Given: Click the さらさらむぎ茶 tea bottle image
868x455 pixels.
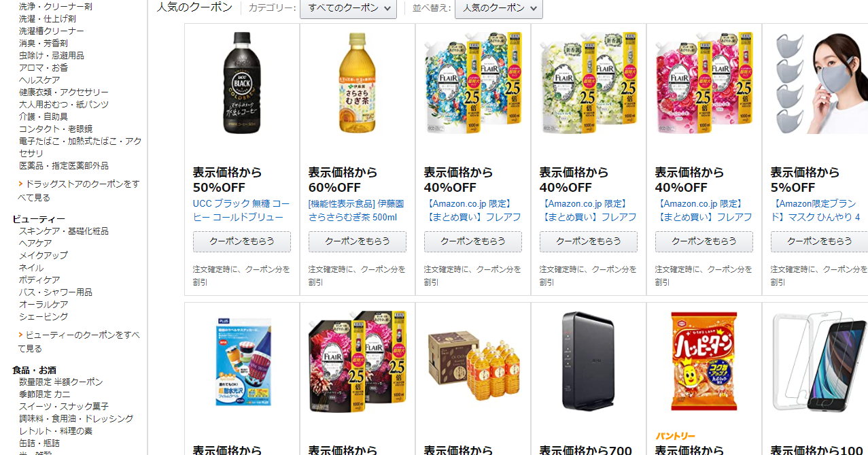Looking at the screenshot, I should 358,82.
